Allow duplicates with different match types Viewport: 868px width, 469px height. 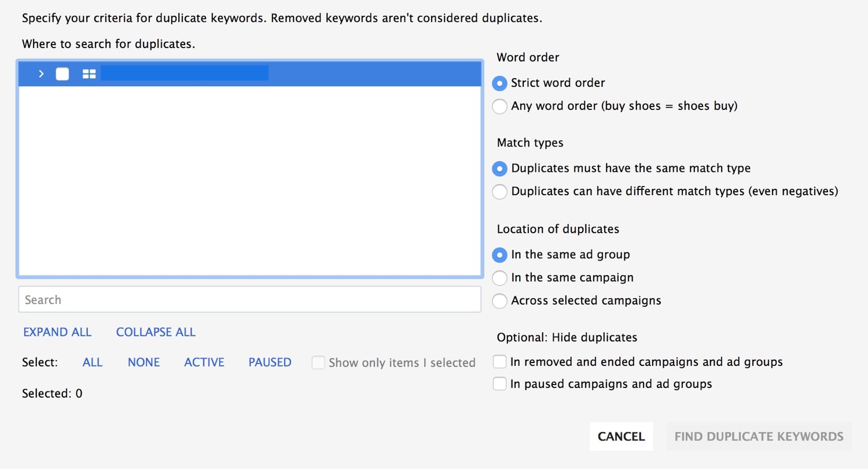click(499, 192)
